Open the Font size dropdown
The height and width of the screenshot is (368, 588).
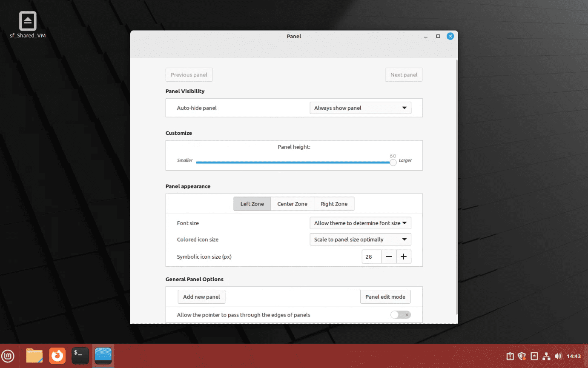pos(360,223)
